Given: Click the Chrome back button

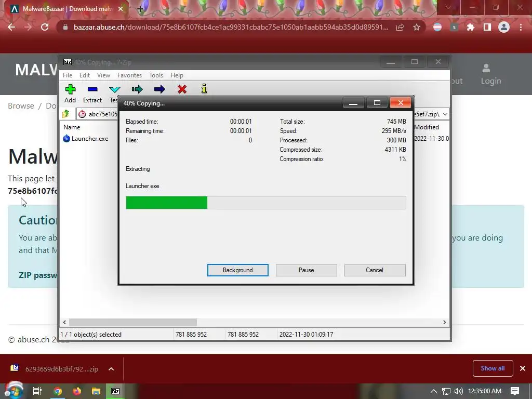Looking at the screenshot, I should (11, 27).
